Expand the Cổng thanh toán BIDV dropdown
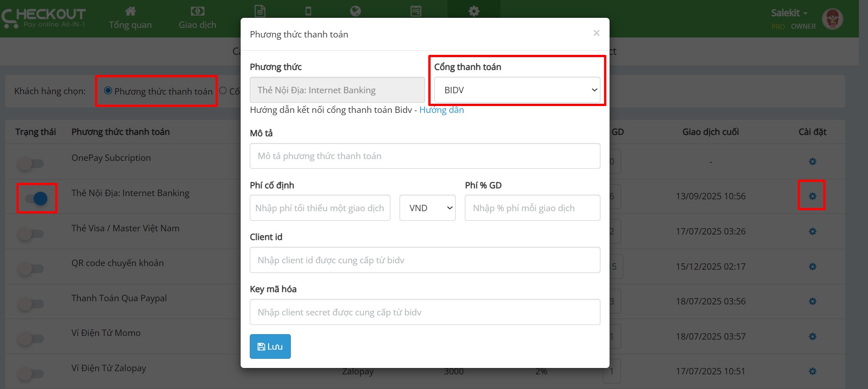Screen dimensions: 868x389 tap(517, 90)
